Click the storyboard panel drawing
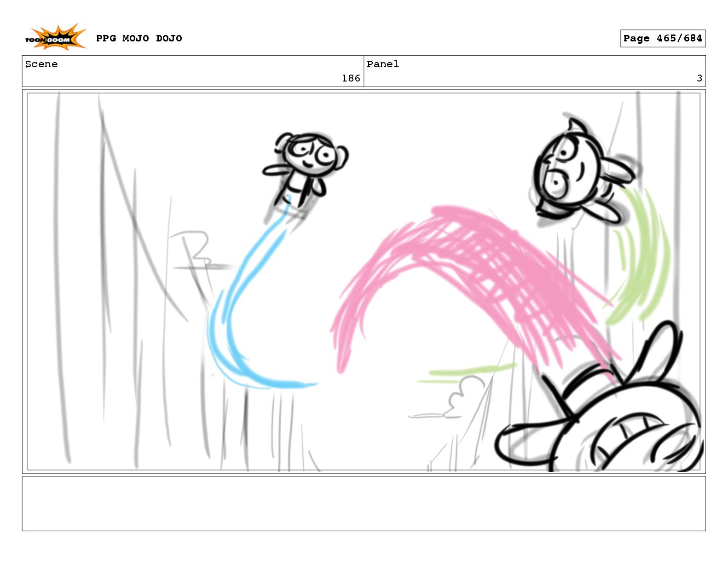The height and width of the screenshot is (564, 728). (x=364, y=281)
